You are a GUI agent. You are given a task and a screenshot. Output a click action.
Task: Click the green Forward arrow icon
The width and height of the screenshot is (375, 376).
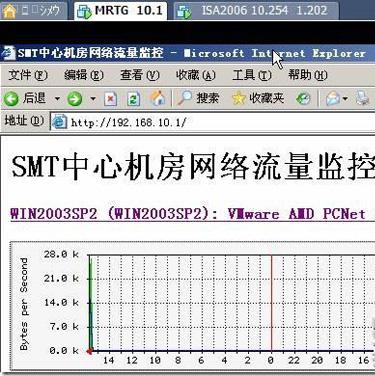coord(74,99)
